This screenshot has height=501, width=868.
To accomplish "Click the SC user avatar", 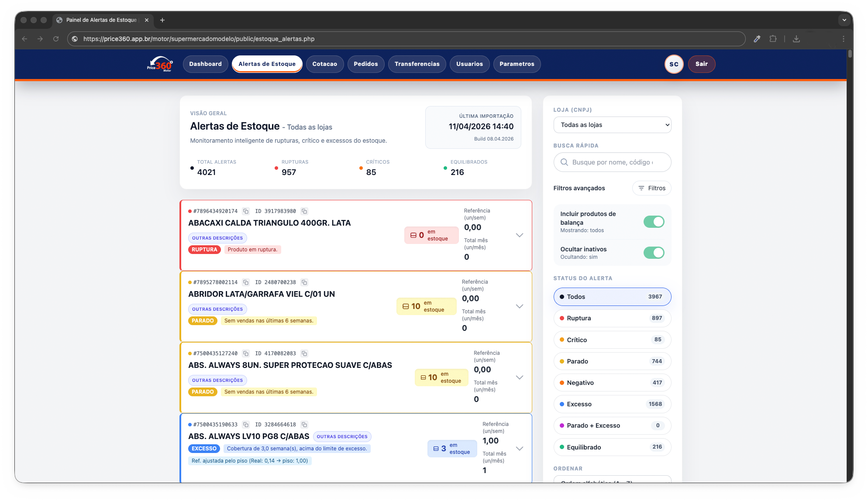I will [x=674, y=64].
